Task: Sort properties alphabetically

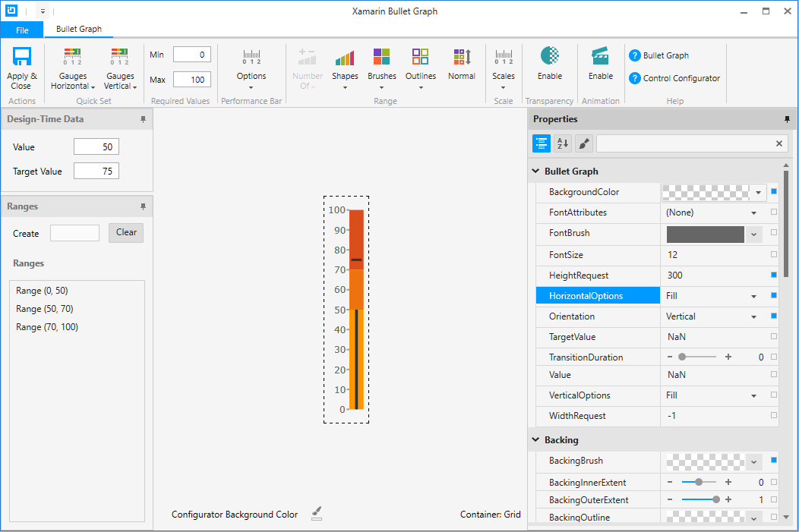Action: coord(563,143)
